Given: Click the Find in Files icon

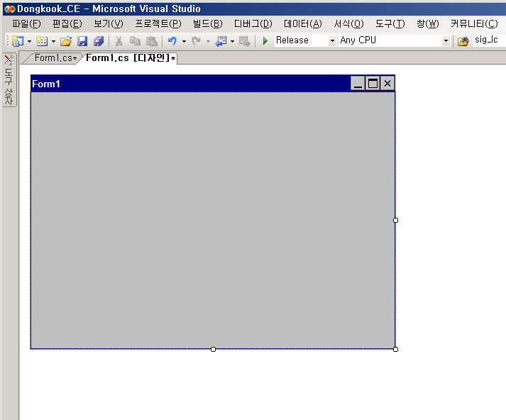Looking at the screenshot, I should 463,41.
